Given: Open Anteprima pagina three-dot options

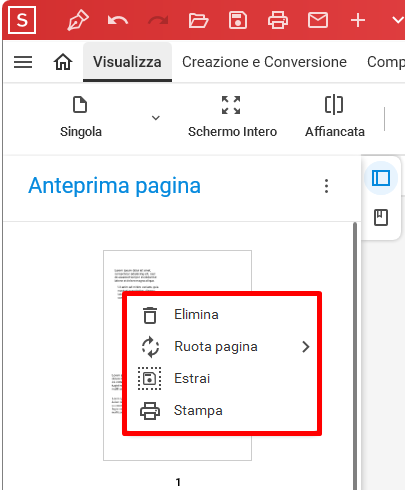Looking at the screenshot, I should pyautogui.click(x=327, y=186).
